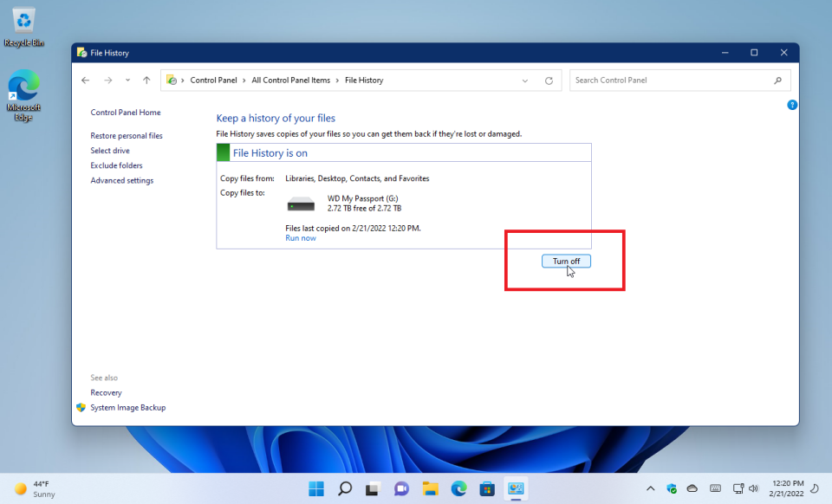Image resolution: width=832 pixels, height=504 pixels.
Task: Click the Control Panel breadcrumb chevron
Action: tap(244, 80)
